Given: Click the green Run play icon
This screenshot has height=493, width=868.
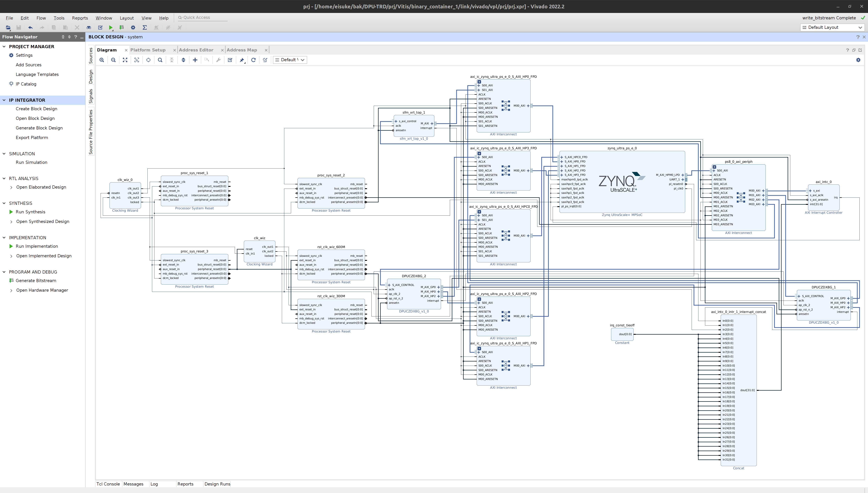Looking at the screenshot, I should point(111,27).
